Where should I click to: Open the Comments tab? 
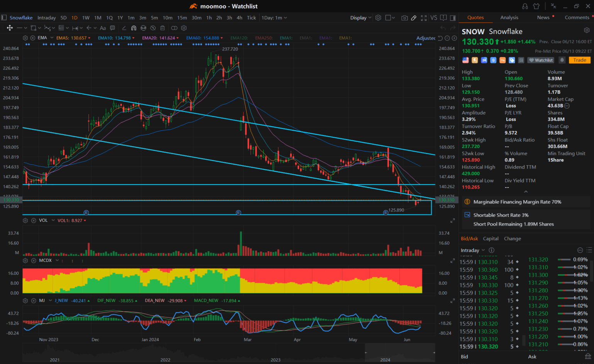click(577, 17)
